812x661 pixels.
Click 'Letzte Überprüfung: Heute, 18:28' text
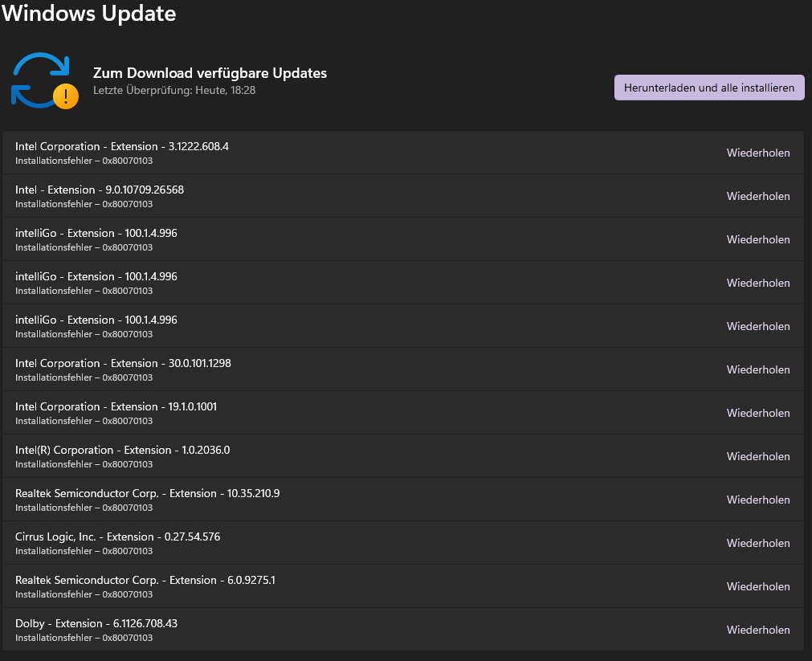174,90
